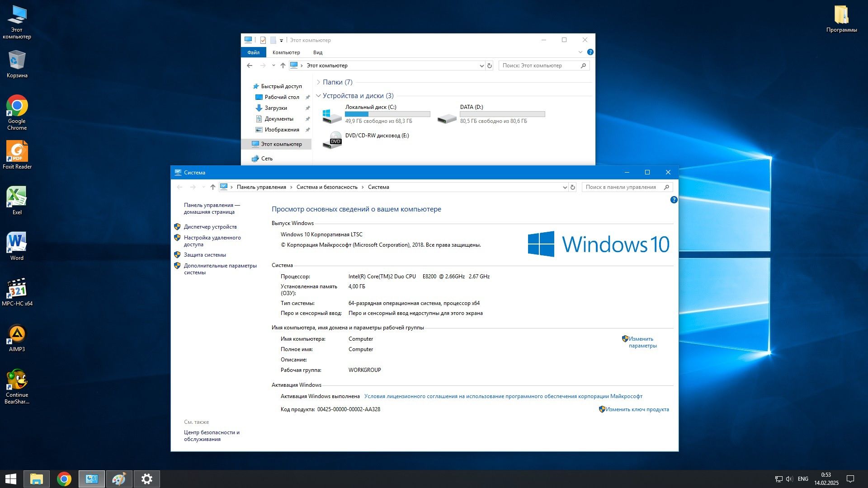Viewport: 868px width, 488px height.
Task: Collapse the Устройства и диски (3) group
Action: (318, 96)
